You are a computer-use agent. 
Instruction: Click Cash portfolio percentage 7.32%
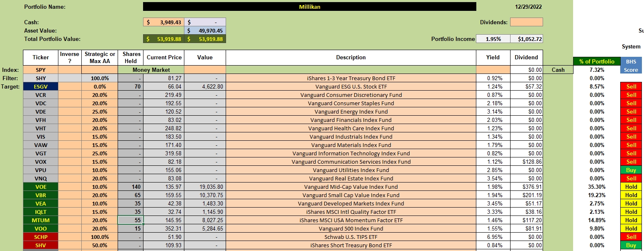coord(596,70)
